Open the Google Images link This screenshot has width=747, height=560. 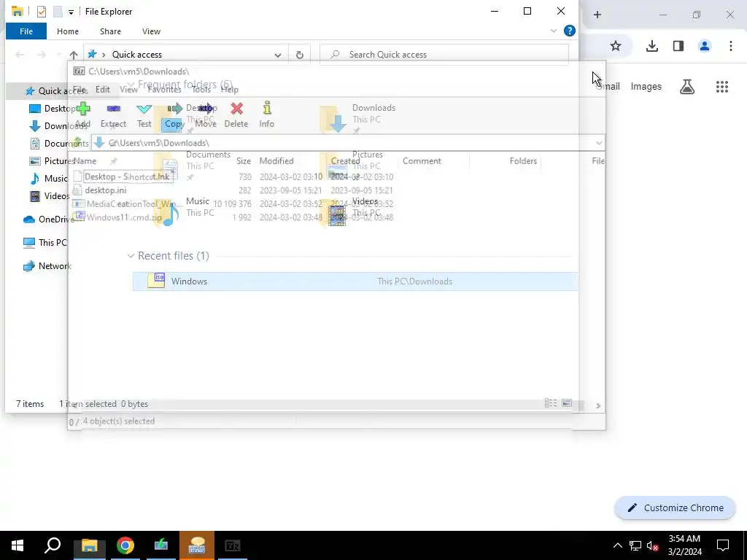646,87
